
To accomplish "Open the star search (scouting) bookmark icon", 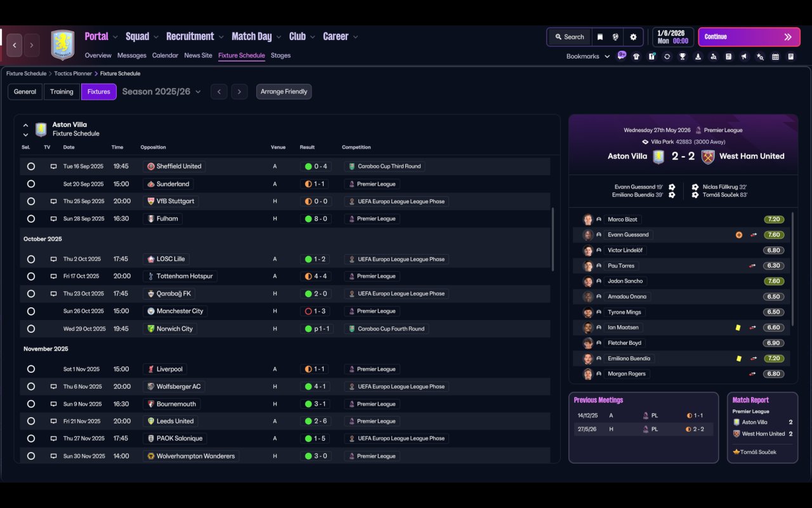I will pos(760,57).
